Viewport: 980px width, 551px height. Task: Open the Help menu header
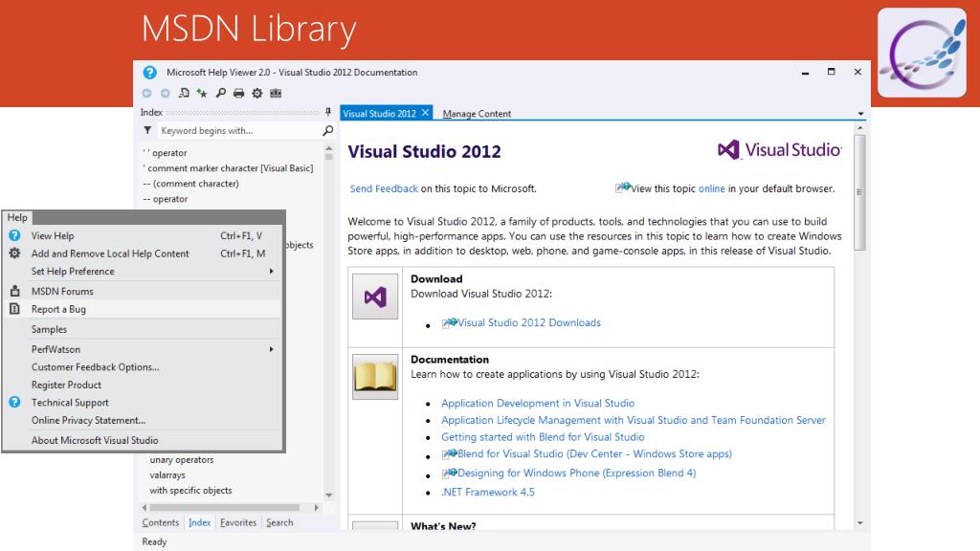tap(17, 217)
